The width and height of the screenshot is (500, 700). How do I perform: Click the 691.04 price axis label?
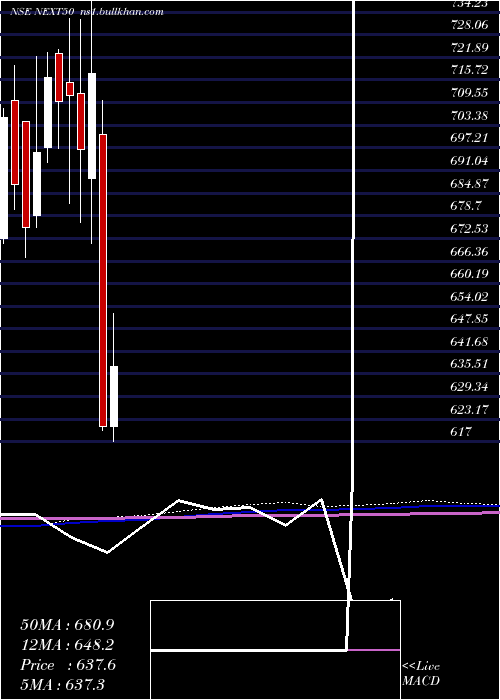coord(469,161)
